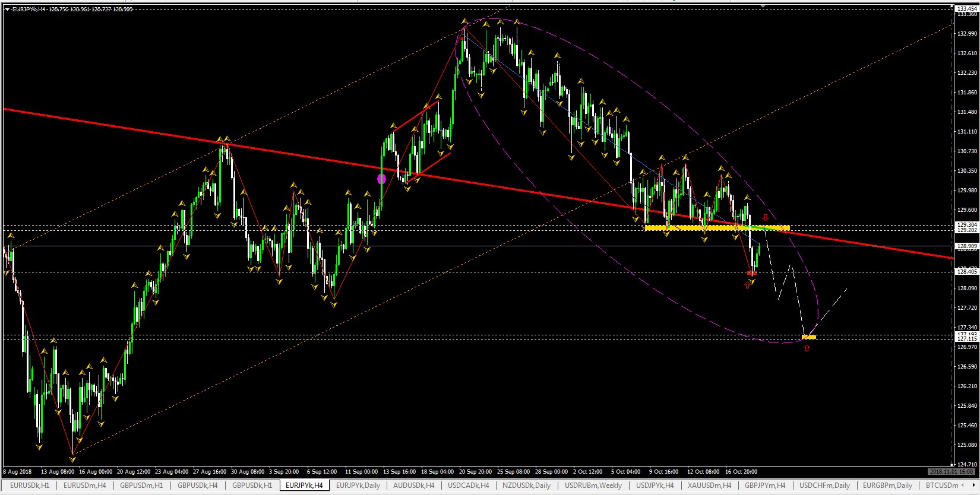The height and width of the screenshot is (495, 980).
Task: Click the magenta circle marker on the chart
Action: tap(381, 178)
